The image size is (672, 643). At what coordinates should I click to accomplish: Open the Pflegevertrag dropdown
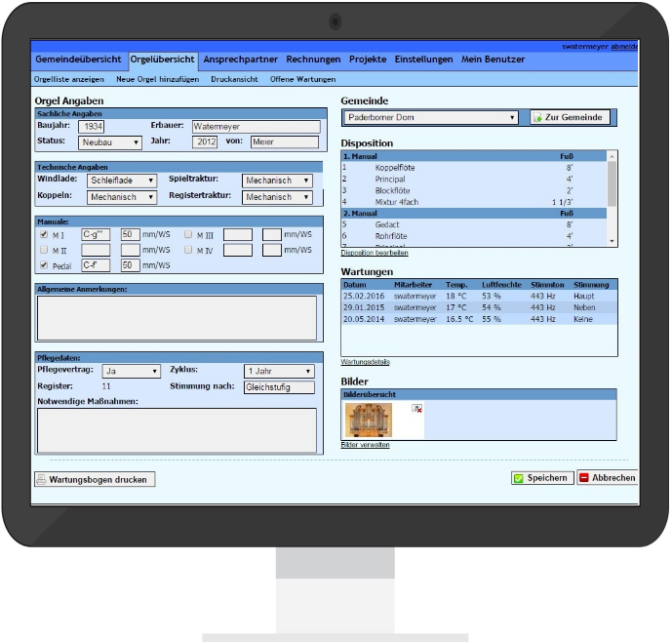click(131, 372)
